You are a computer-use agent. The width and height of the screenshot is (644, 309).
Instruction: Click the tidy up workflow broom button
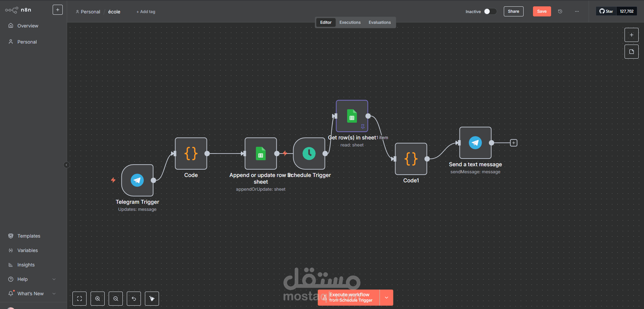coord(152,299)
